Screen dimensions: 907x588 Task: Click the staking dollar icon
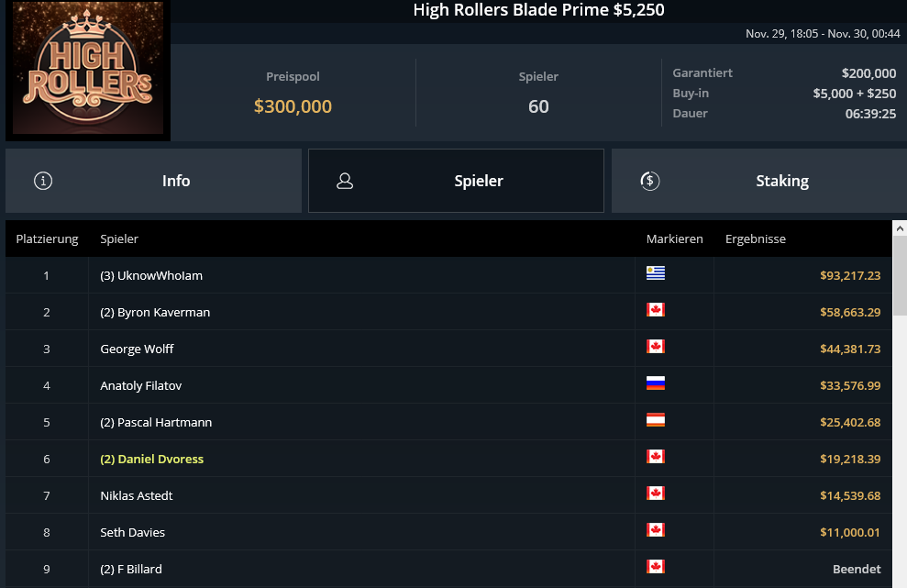point(649,181)
